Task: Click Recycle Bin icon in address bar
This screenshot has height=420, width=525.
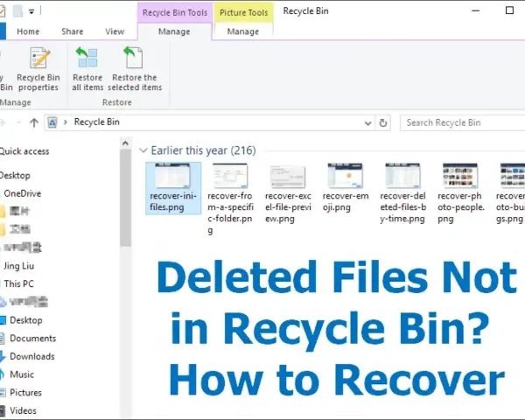Action: point(52,122)
